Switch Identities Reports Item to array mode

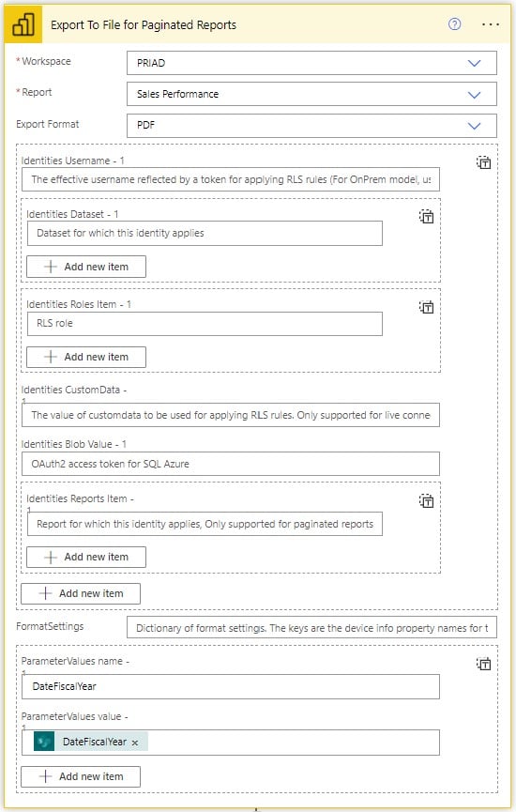[x=426, y=500]
